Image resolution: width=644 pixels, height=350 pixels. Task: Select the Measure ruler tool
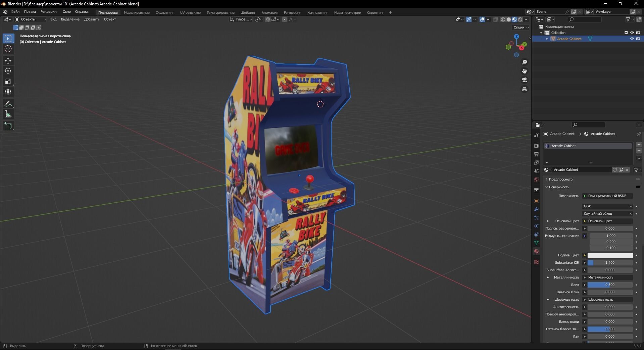(8, 114)
